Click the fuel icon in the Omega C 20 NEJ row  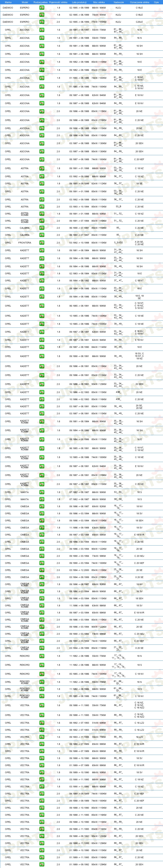click(41, 556)
